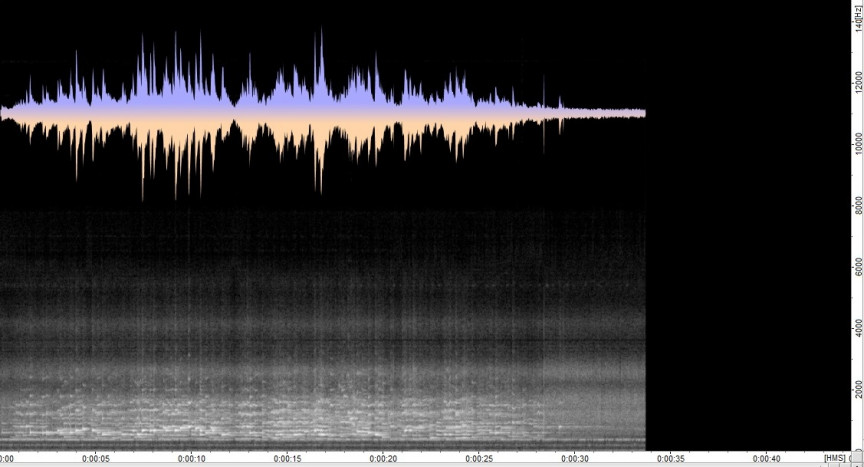Click the [HMS] time unit label

click(x=834, y=459)
